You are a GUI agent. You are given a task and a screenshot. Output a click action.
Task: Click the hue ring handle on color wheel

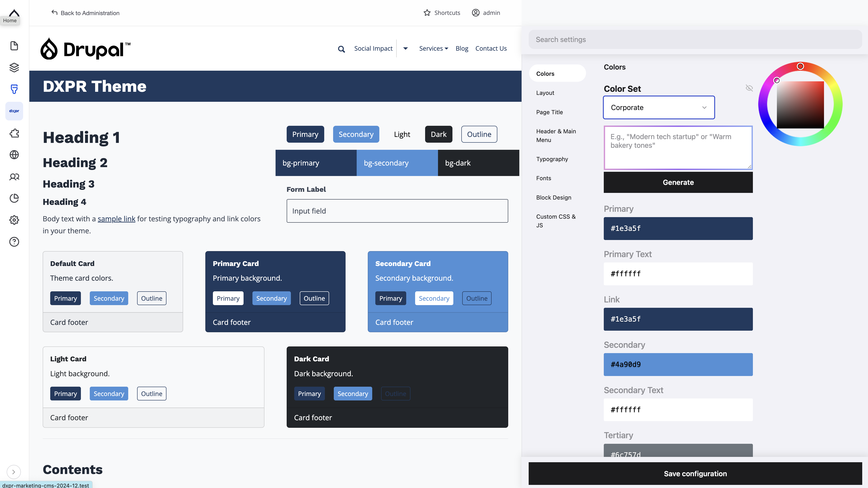coord(800,66)
